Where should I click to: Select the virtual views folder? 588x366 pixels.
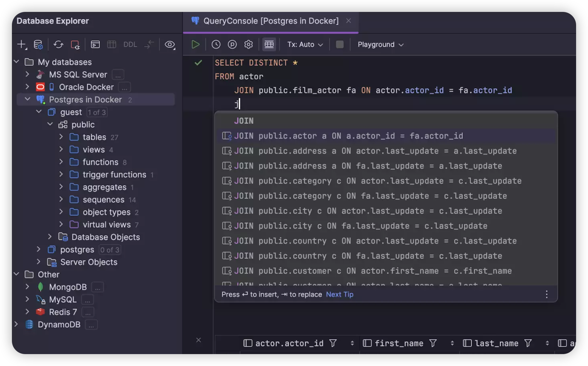107,224
